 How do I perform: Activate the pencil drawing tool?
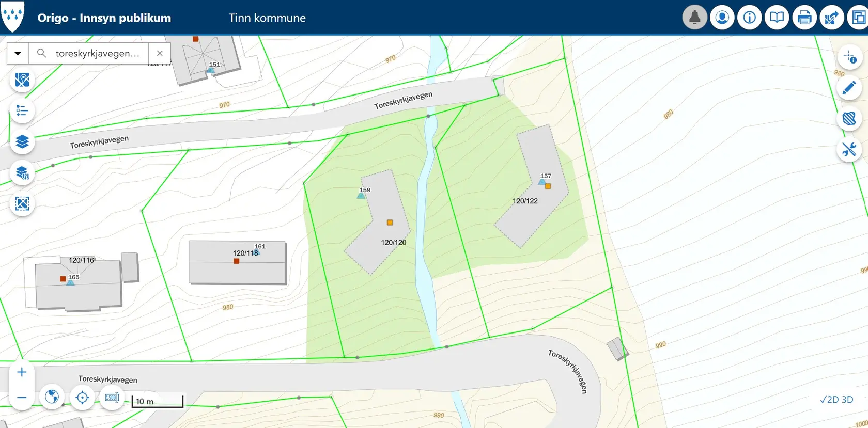(x=849, y=88)
